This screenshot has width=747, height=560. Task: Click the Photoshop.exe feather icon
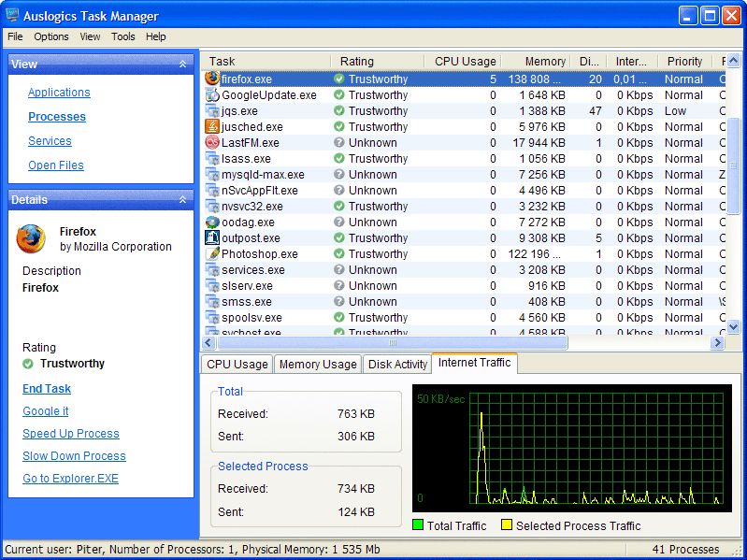pyautogui.click(x=212, y=254)
